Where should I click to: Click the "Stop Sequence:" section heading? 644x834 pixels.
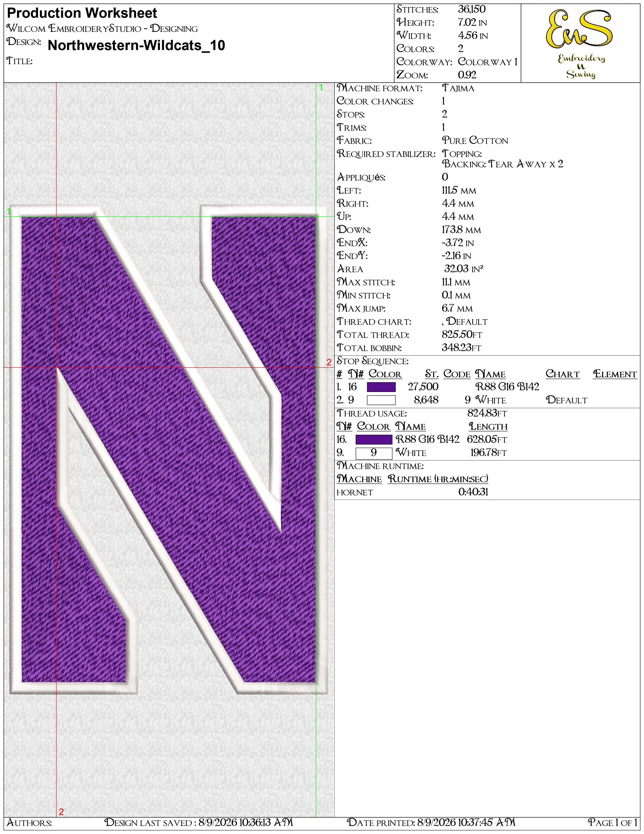pos(372,361)
